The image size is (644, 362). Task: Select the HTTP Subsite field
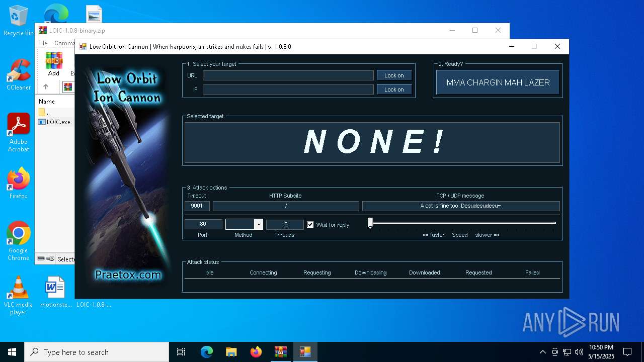[x=286, y=206]
